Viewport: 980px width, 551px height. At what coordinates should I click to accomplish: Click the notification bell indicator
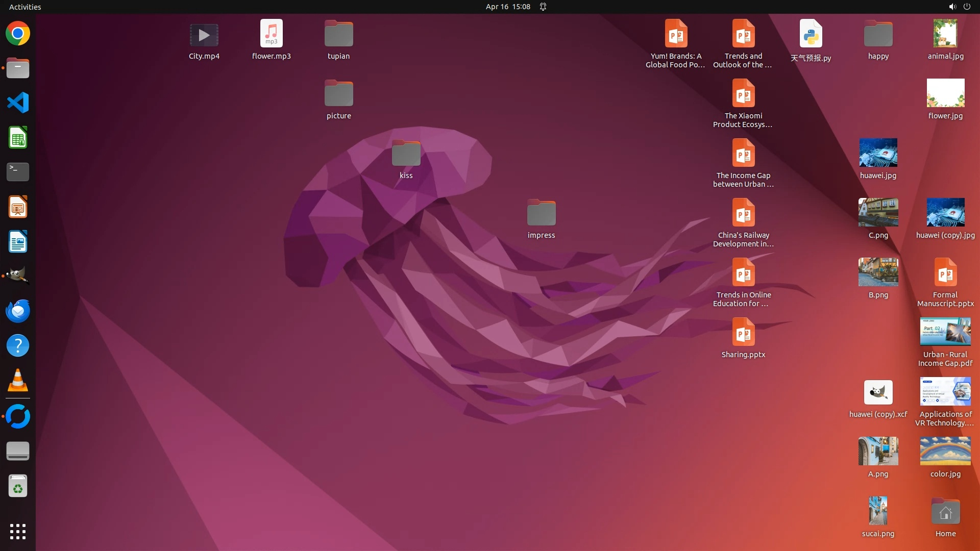click(x=543, y=7)
